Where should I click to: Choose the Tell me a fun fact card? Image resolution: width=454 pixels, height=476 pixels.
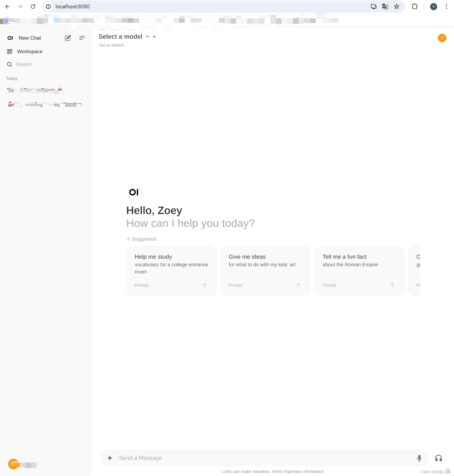(x=359, y=271)
